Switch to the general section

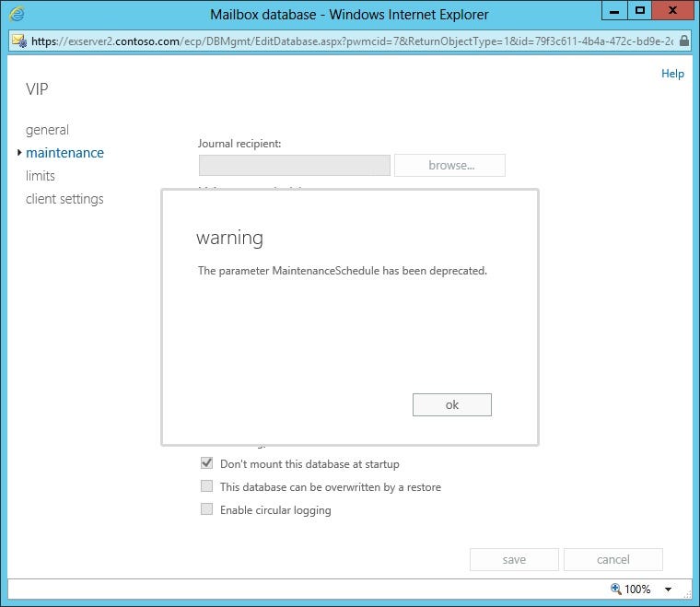(x=47, y=130)
